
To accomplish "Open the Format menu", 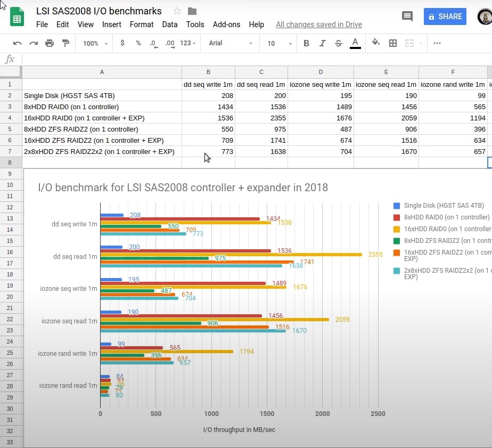I will pyautogui.click(x=142, y=25).
